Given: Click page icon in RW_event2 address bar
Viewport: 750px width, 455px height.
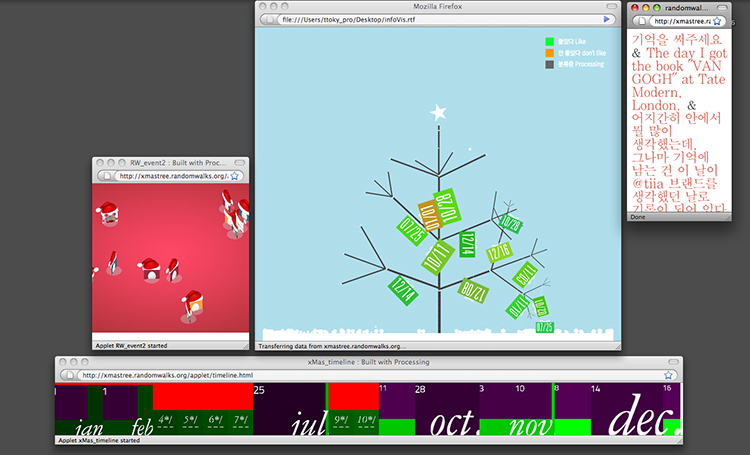Looking at the screenshot, I should pos(105,176).
